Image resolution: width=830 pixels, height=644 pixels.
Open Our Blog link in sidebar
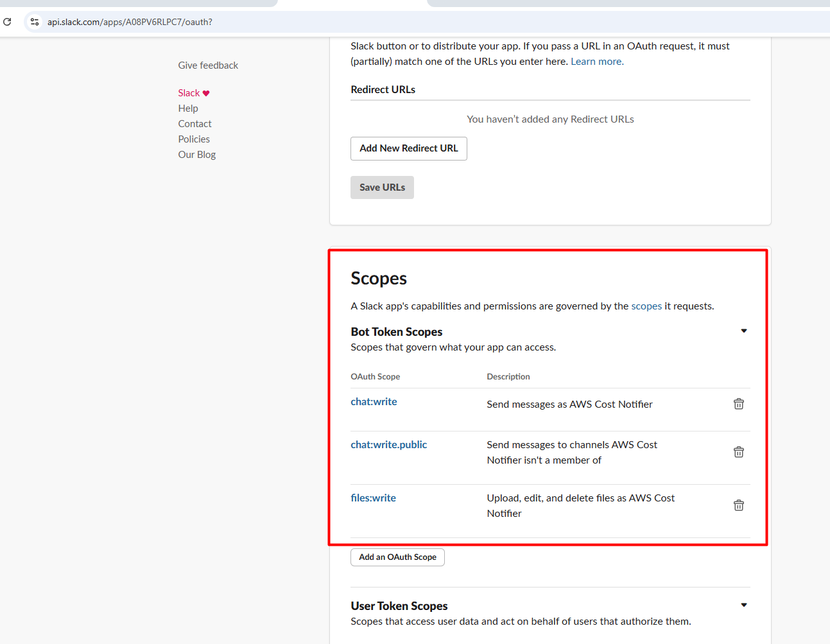(196, 155)
